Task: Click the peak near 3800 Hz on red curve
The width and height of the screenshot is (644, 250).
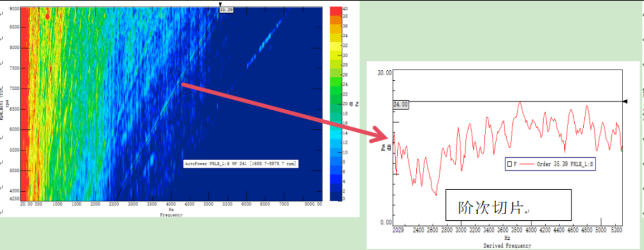Action: click(520, 102)
